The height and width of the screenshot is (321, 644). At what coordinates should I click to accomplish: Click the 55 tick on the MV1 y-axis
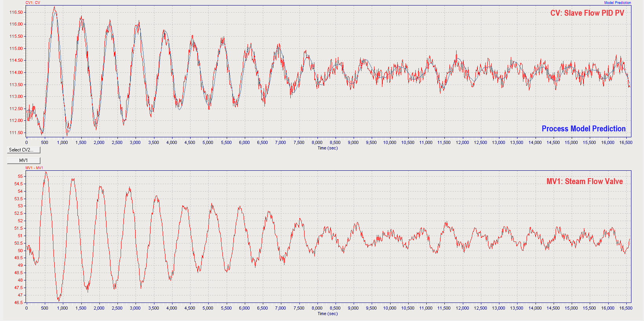(20, 176)
